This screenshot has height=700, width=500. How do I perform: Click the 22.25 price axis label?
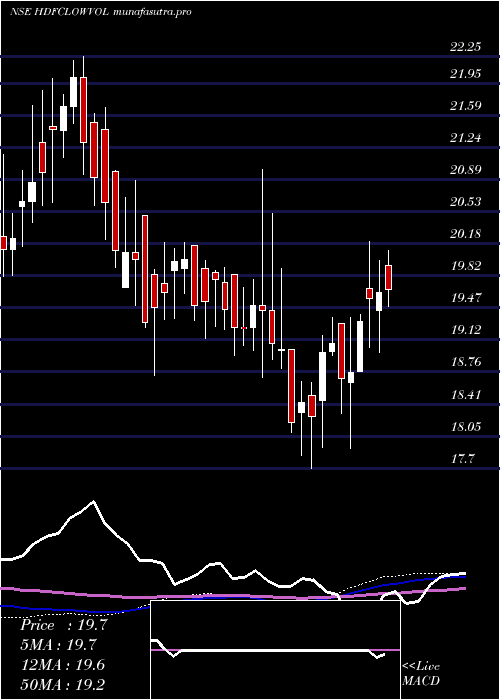[466, 48]
